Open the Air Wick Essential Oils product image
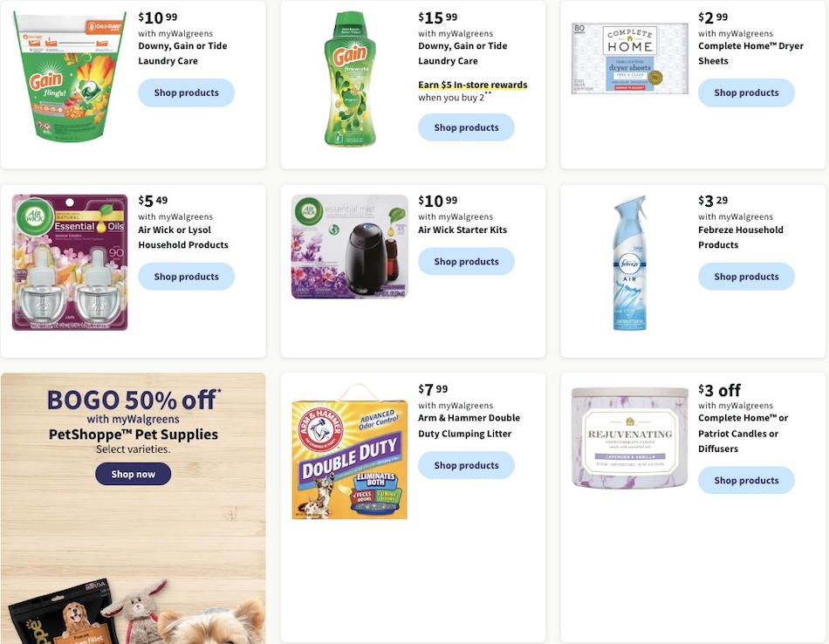Viewport: 829px width, 644px height. (69, 262)
